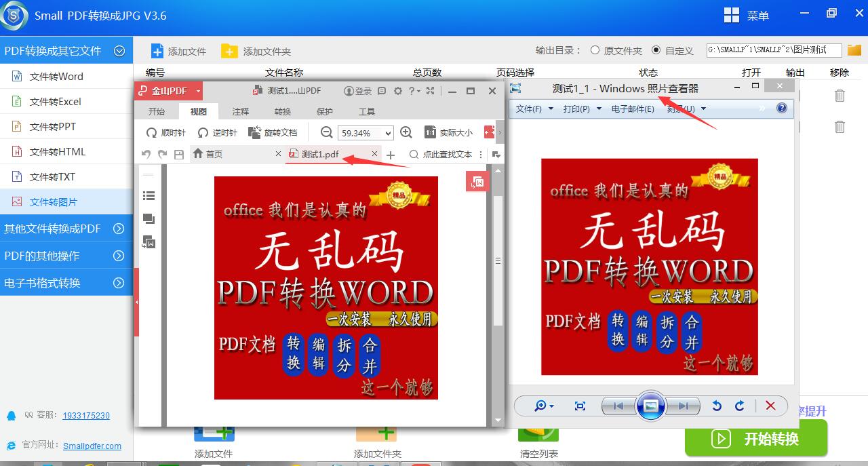Expand the 其他文件转换成PDF section
Viewport: 868px width, 466px height.
pos(66,229)
